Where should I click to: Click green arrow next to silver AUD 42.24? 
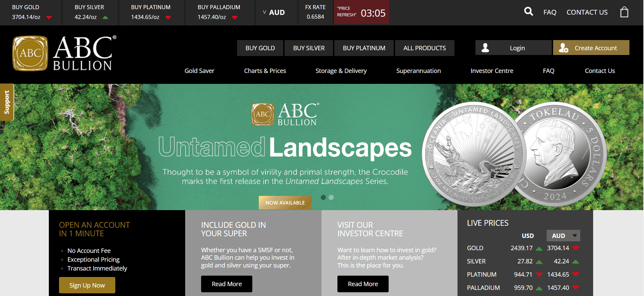[575, 262]
